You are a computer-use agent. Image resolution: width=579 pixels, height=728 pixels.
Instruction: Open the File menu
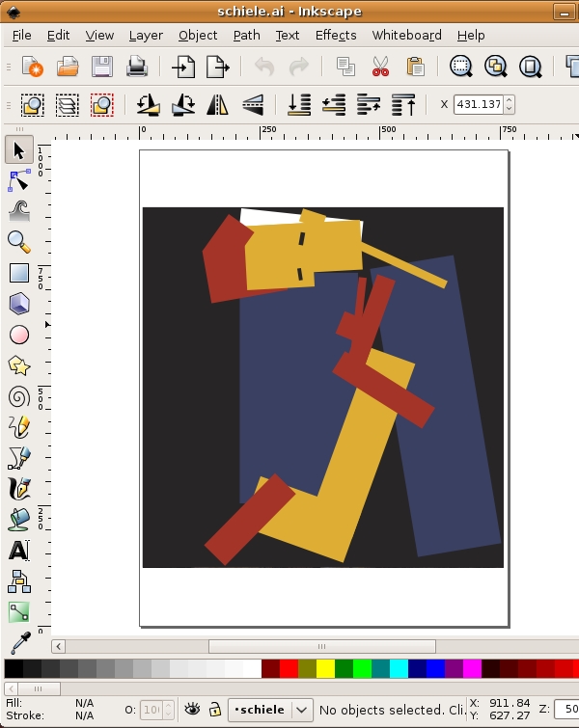click(22, 36)
